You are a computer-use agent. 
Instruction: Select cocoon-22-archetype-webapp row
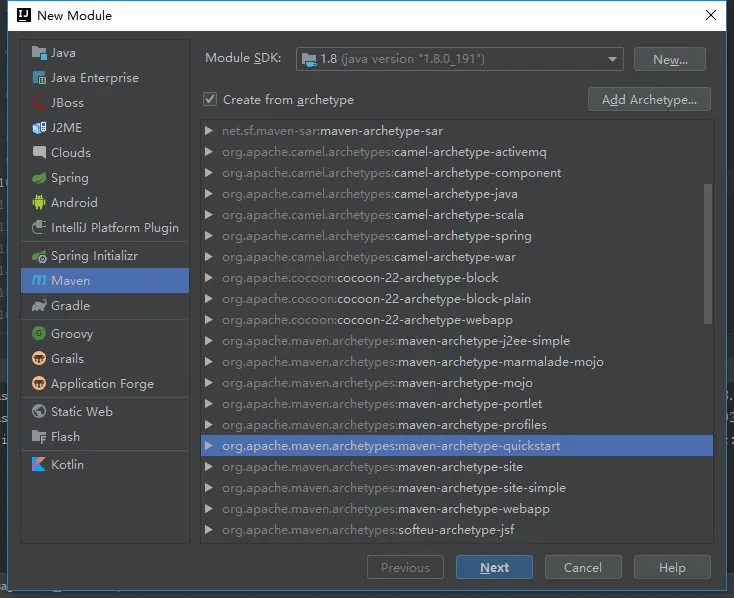pyautogui.click(x=457, y=320)
